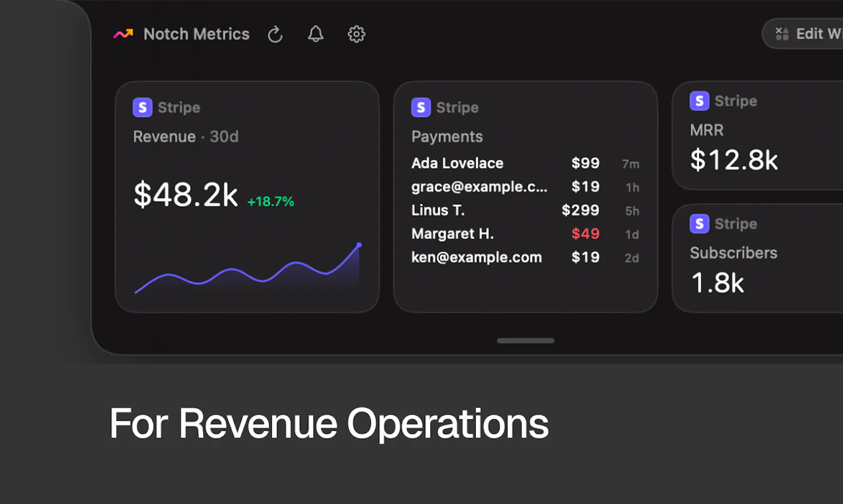Click the panel's bottom drag handle bar
Viewport: 843px width, 504px height.
pos(525,341)
